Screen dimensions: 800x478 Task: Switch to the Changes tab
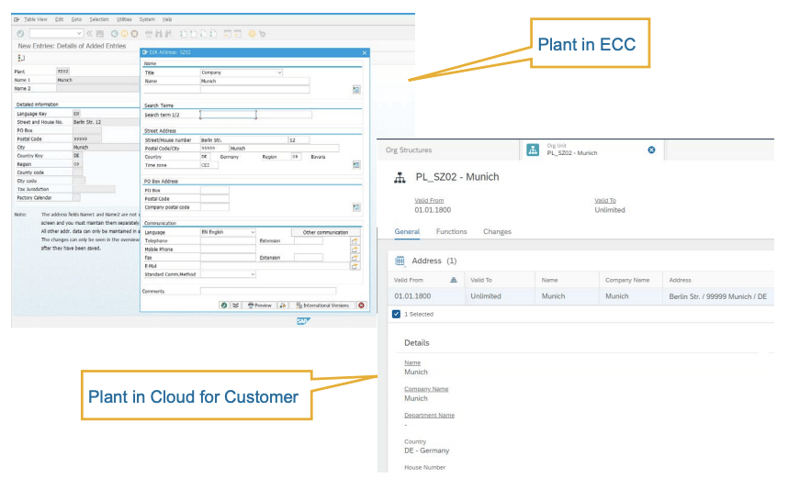[497, 231]
